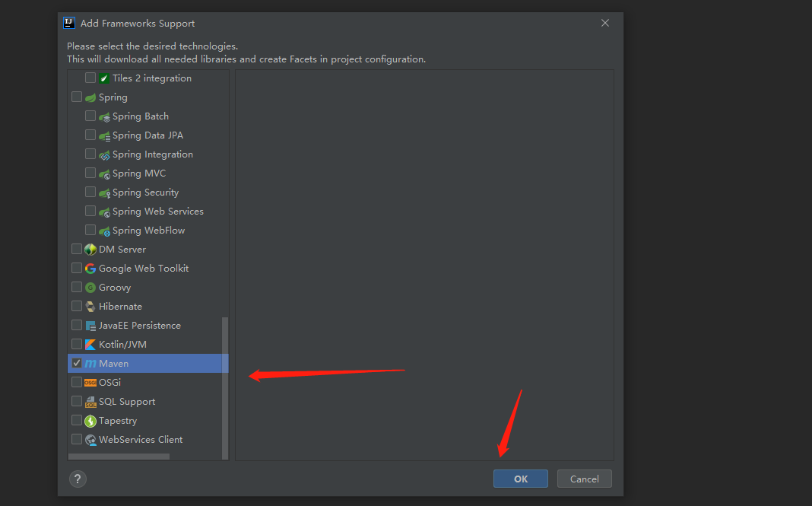Check the Spring MVC checkbox

tap(90, 173)
